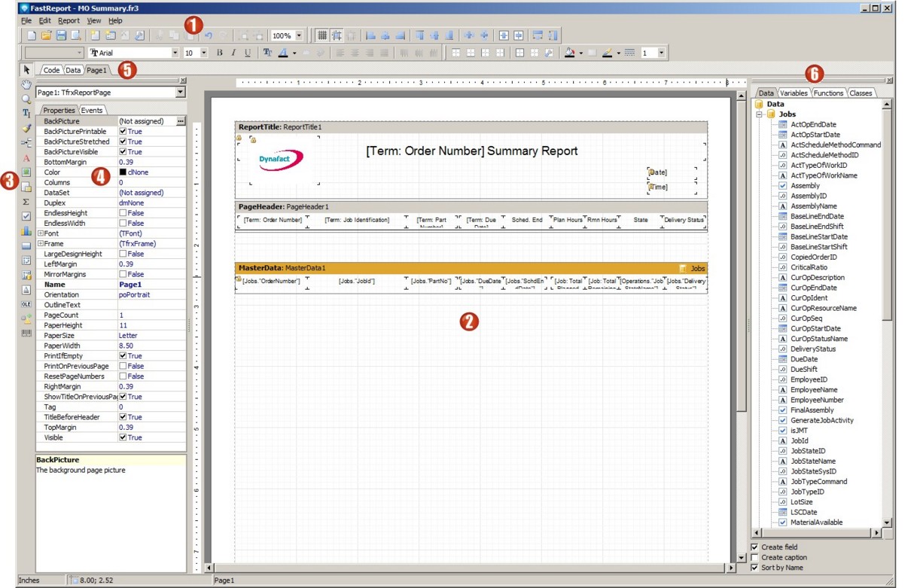Pick the Text object 'A' tool
The height and width of the screenshot is (588, 914).
[26, 158]
